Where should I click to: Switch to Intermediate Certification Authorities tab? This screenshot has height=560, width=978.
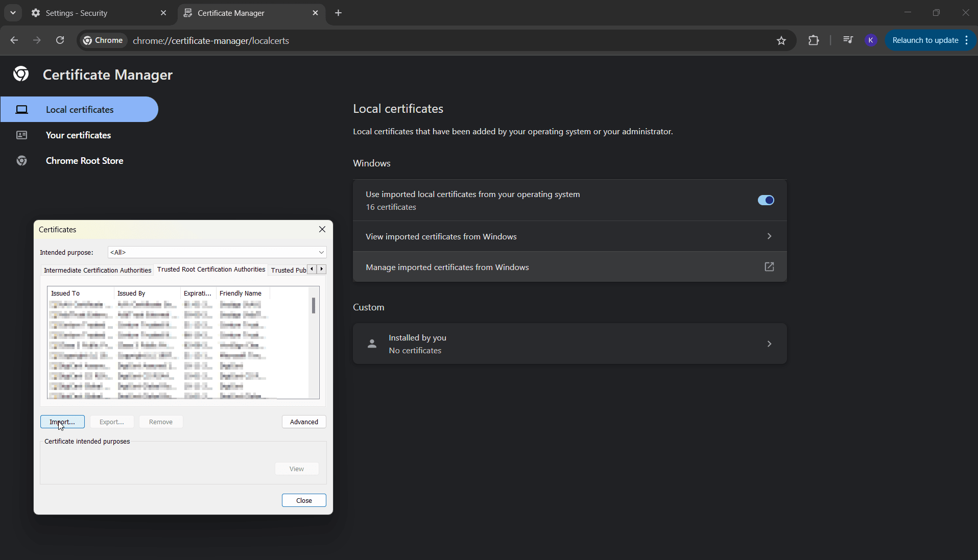98,270
